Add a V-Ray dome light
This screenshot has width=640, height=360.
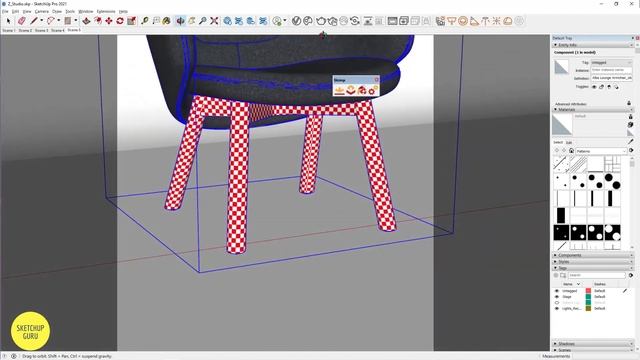[x=507, y=21]
